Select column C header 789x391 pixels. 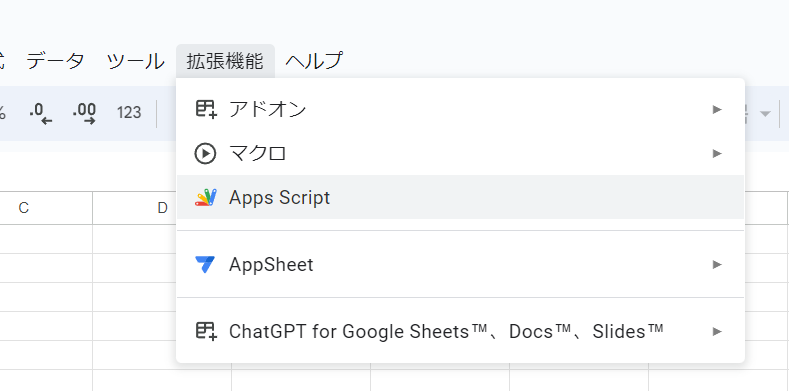tap(23, 208)
